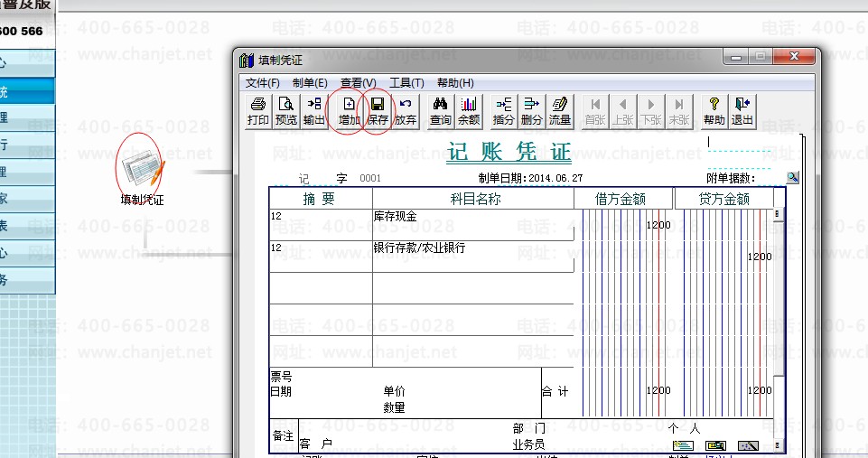
Task: Click 填制凭证 window title icon
Action: point(247,60)
